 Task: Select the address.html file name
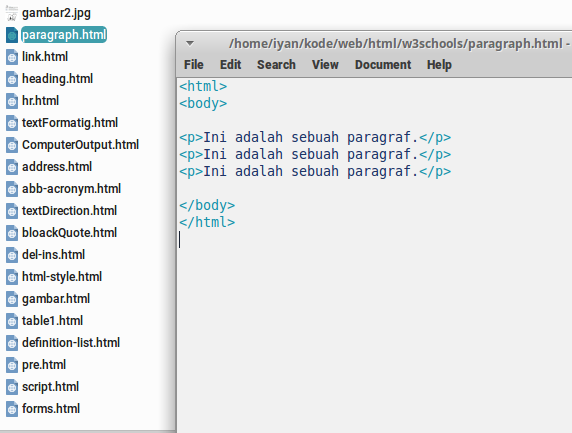(x=57, y=167)
